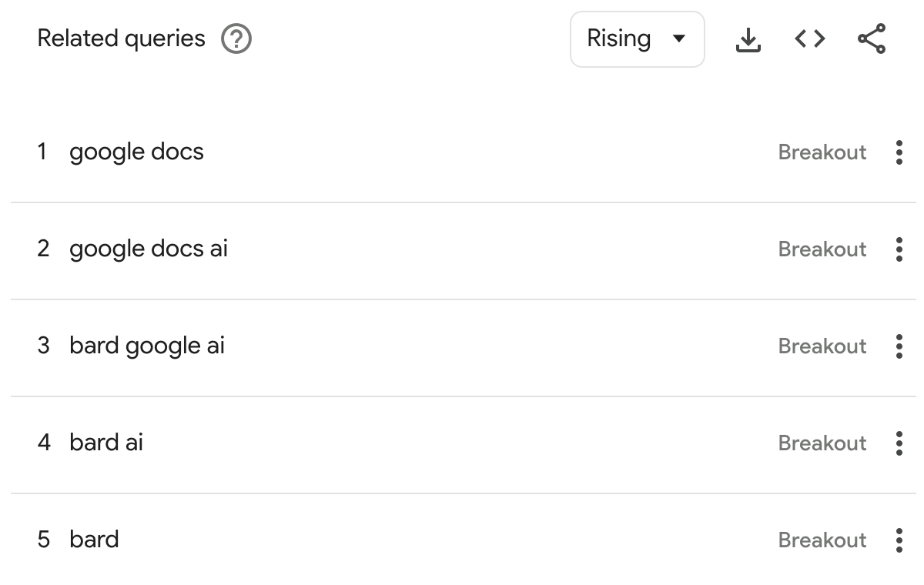Select the Rising filter control
Screen dimensions: 924x585
638,38
